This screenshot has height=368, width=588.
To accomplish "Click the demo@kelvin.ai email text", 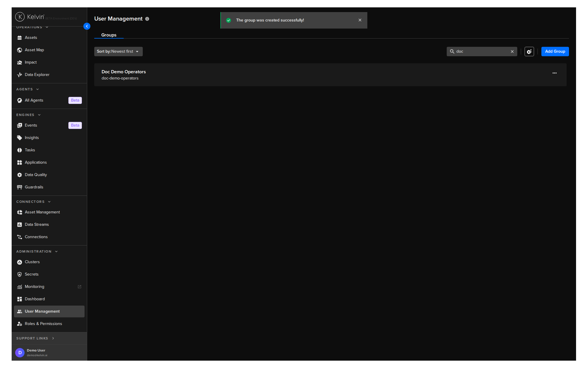I will pos(37,355).
